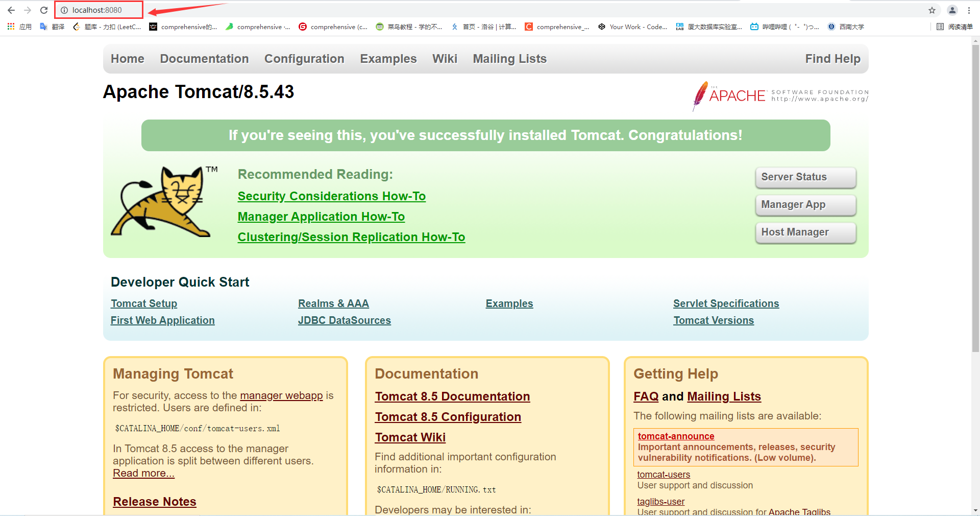Go to Home in the navigation bar
Screen dimensions: 980x516
128,59
